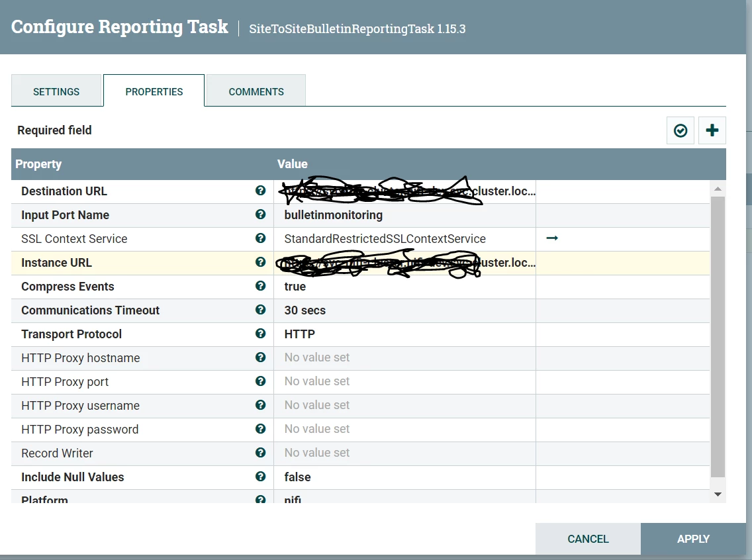Select the HTTP Proxy port label
The height and width of the screenshot is (560, 752).
65,382
